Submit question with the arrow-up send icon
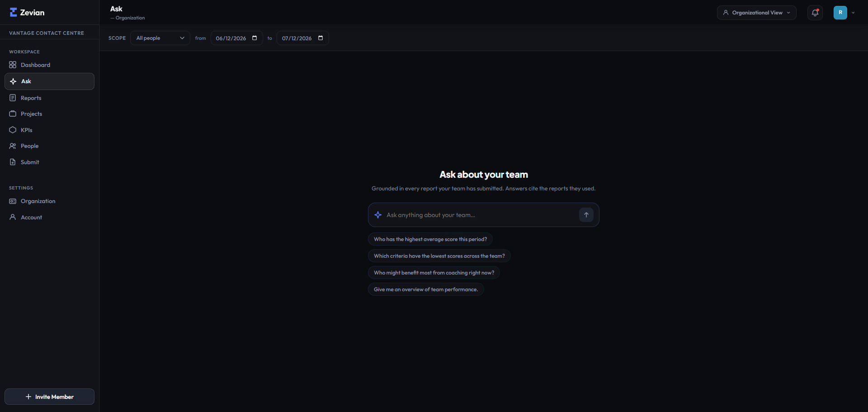 [586, 215]
